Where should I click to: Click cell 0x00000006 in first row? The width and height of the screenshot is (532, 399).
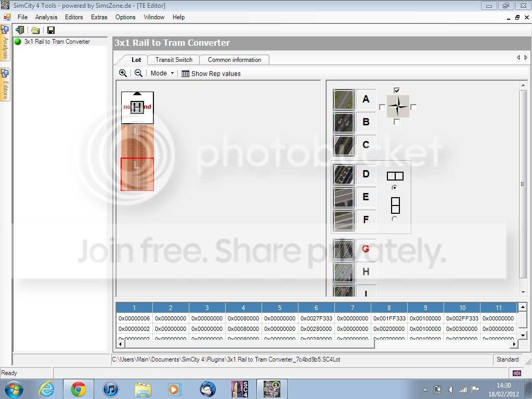pyautogui.click(x=134, y=318)
